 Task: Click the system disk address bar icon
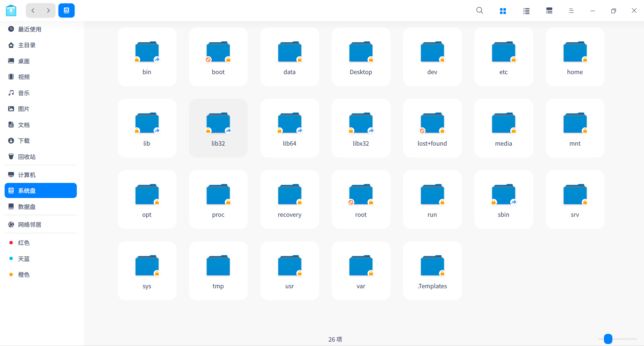tap(66, 11)
